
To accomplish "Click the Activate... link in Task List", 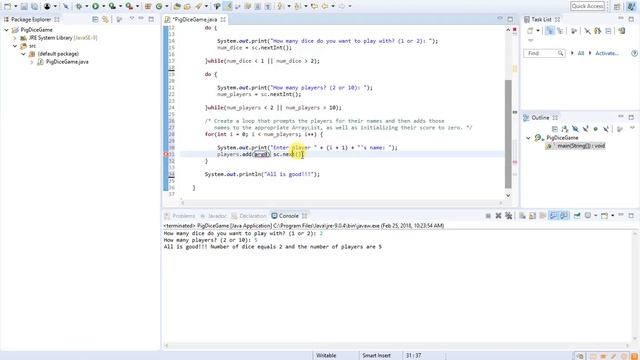I will click(x=607, y=53).
